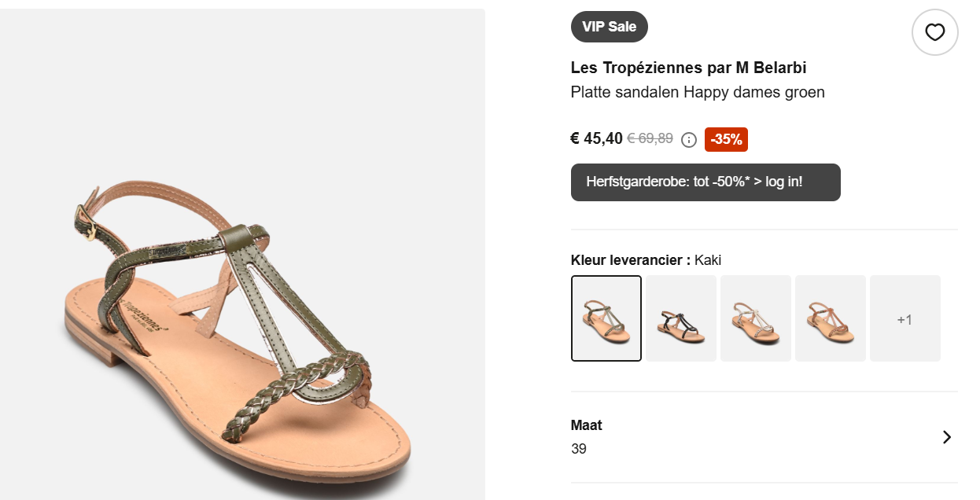Click the current price € 45,40

pyautogui.click(x=596, y=138)
